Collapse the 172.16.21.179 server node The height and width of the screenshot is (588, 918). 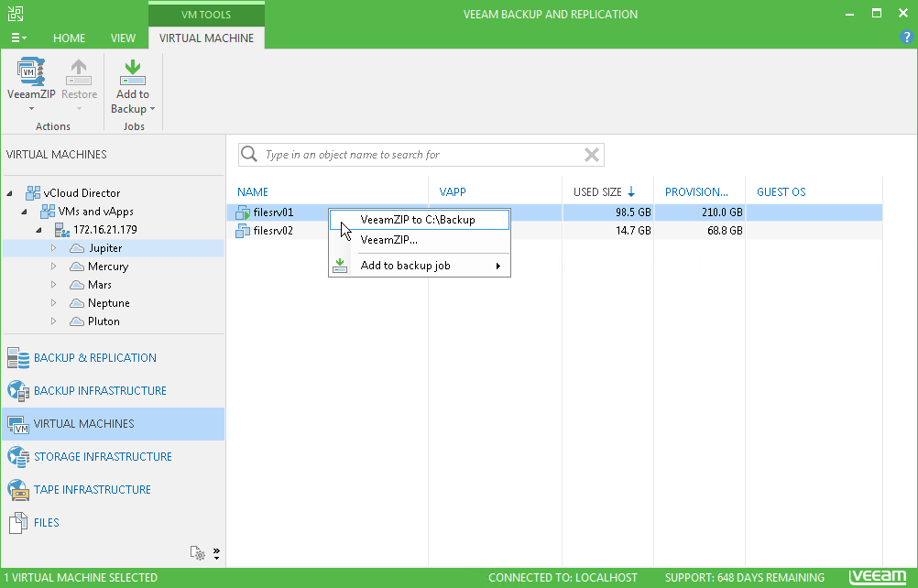38,230
